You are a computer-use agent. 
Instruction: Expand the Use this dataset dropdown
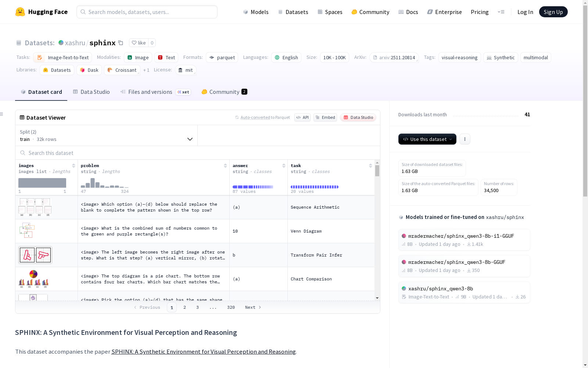click(x=427, y=139)
